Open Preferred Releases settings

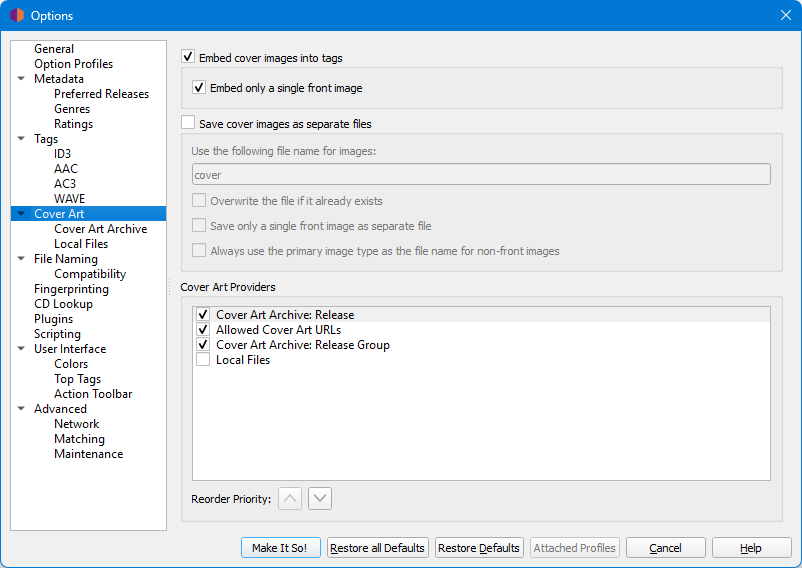point(101,94)
